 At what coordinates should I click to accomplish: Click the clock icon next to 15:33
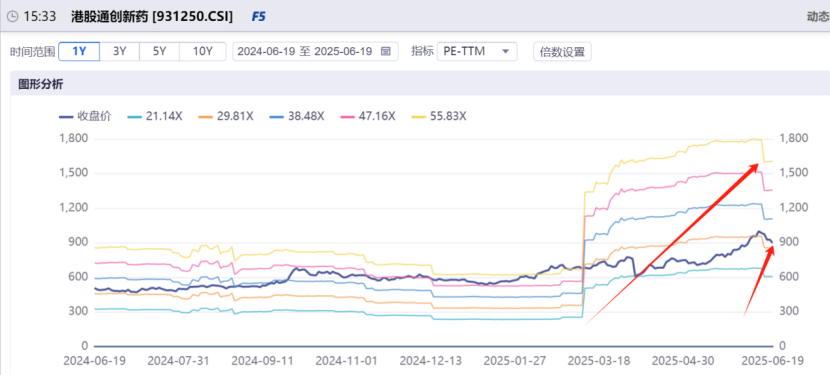click(12, 16)
